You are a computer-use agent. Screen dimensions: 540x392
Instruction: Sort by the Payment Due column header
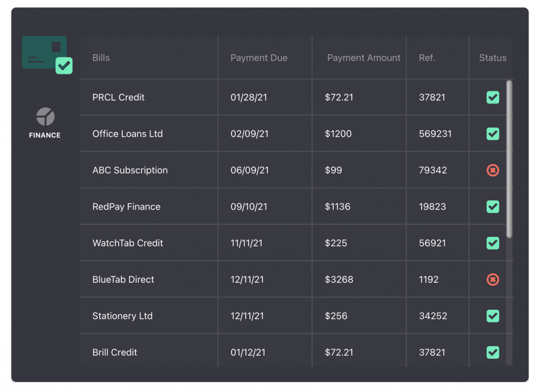(259, 58)
